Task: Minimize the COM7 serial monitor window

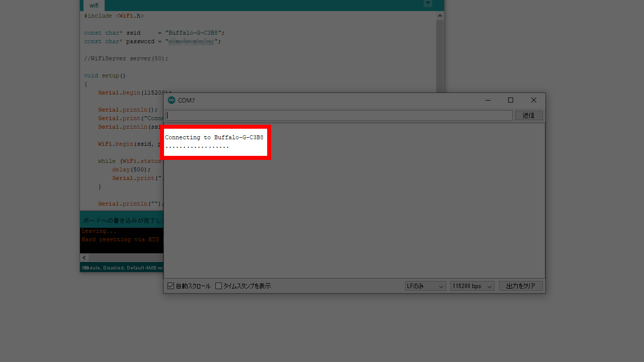Action: 488,100
